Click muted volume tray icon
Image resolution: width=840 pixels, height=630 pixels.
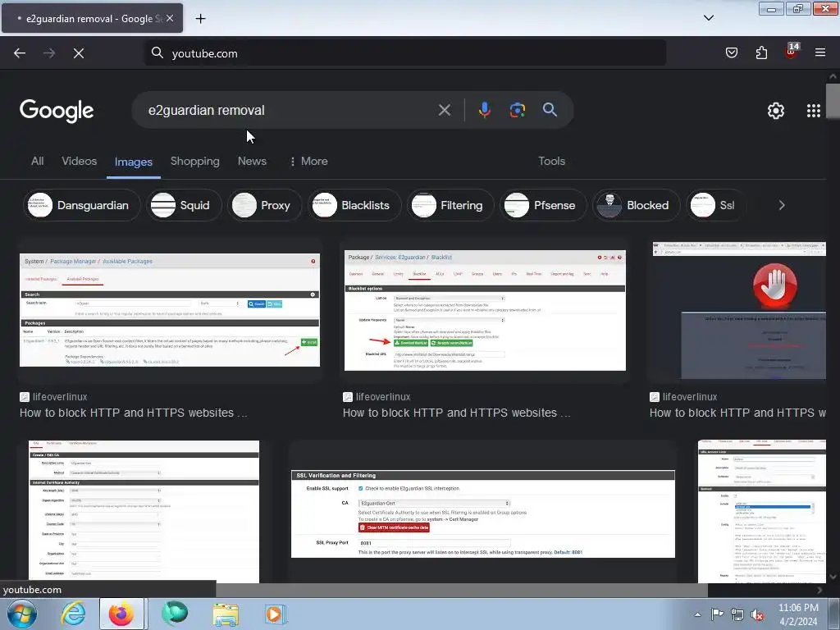pyautogui.click(x=757, y=614)
